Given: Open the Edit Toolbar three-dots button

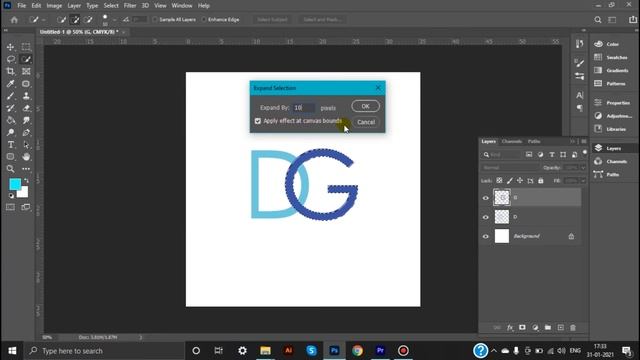Looking at the screenshot, I should click(26, 169).
